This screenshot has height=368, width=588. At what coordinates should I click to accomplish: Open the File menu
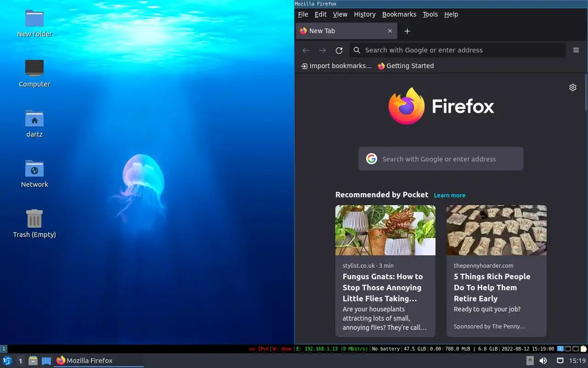click(x=303, y=14)
